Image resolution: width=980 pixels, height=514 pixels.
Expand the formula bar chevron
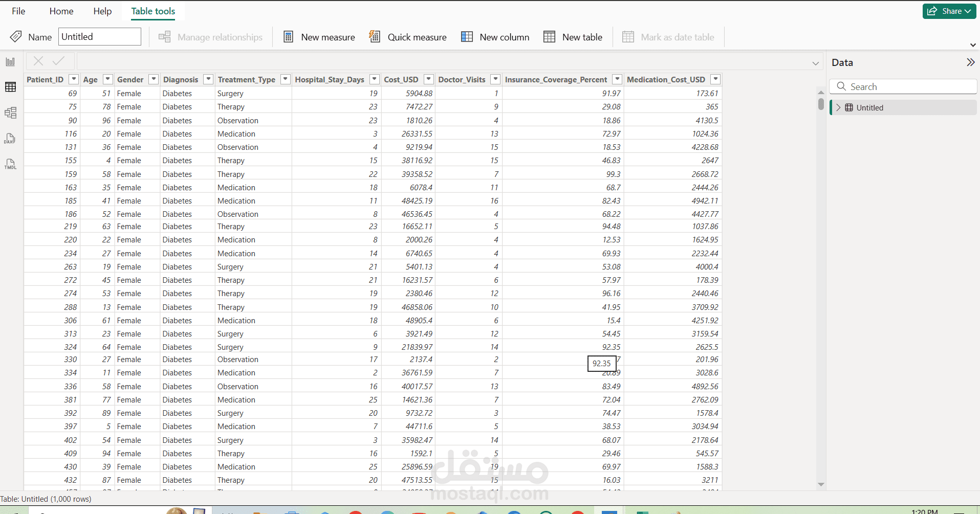coord(815,63)
